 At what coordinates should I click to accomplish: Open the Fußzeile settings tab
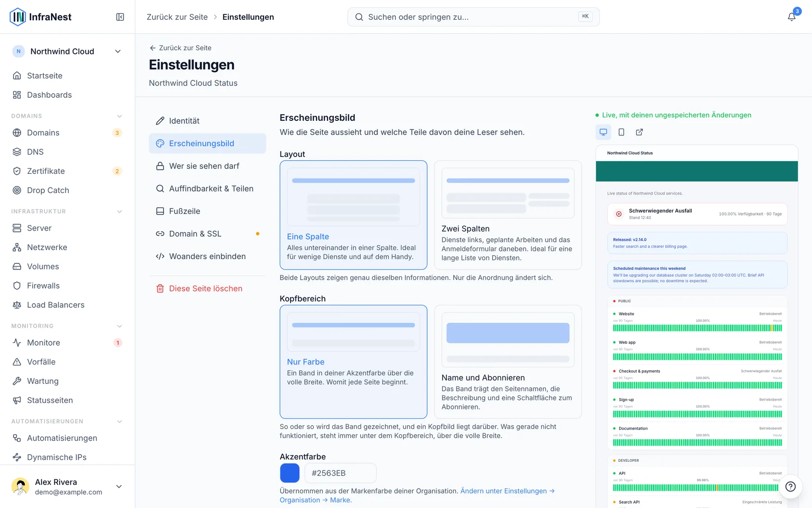tap(207, 211)
